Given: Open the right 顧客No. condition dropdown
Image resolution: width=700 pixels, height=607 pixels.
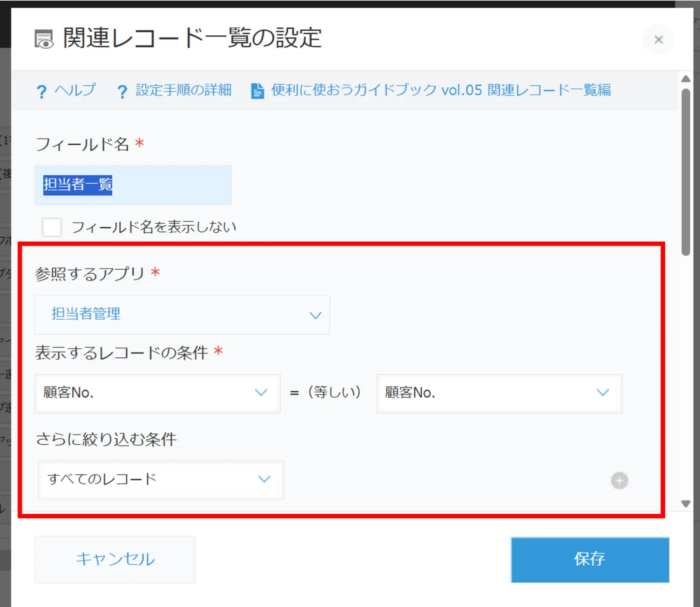Looking at the screenshot, I should (x=499, y=393).
